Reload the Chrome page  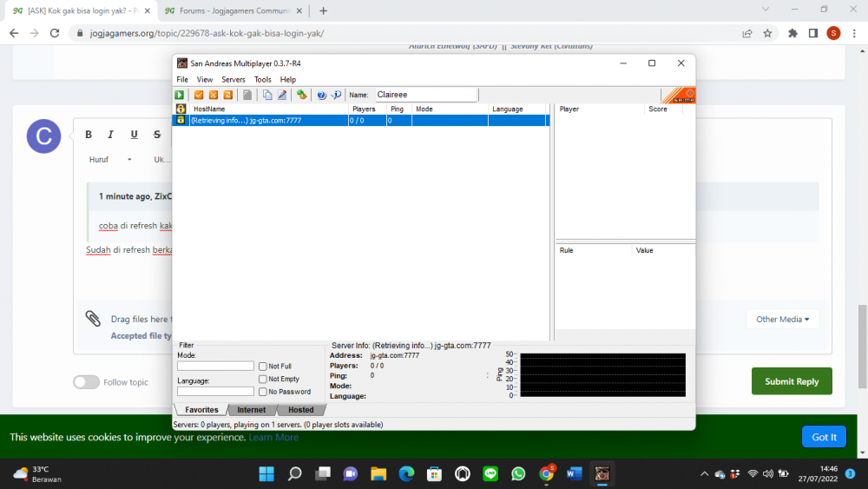(54, 33)
